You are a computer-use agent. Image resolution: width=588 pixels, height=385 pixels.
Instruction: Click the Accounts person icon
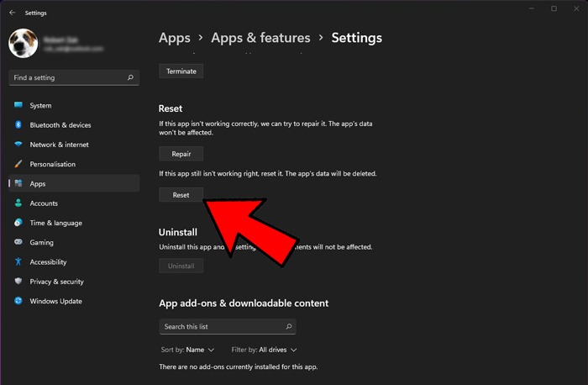(18, 203)
